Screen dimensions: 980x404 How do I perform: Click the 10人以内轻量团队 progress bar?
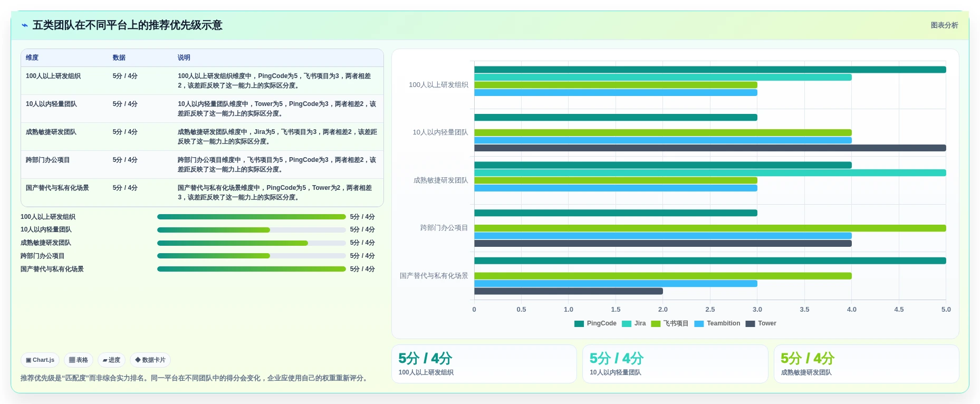point(252,230)
